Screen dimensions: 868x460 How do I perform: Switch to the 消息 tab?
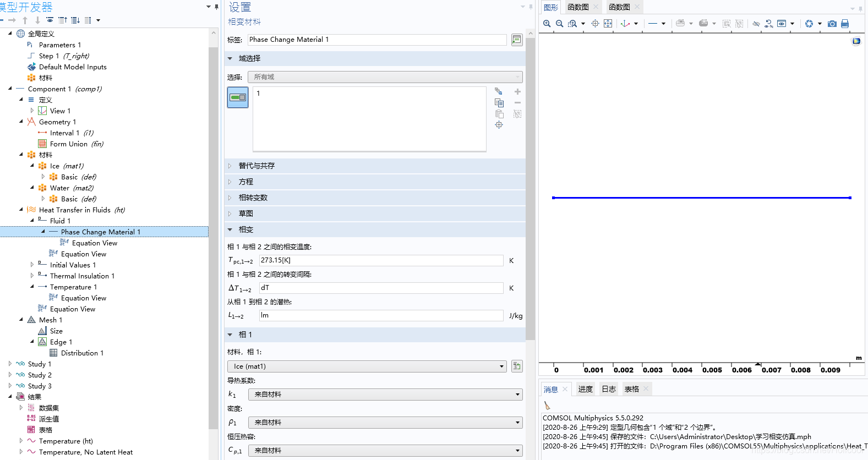point(551,389)
